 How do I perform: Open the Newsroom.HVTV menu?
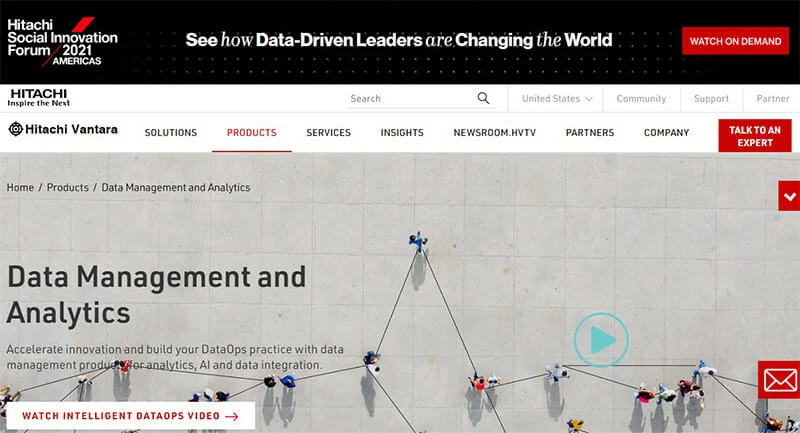[494, 133]
